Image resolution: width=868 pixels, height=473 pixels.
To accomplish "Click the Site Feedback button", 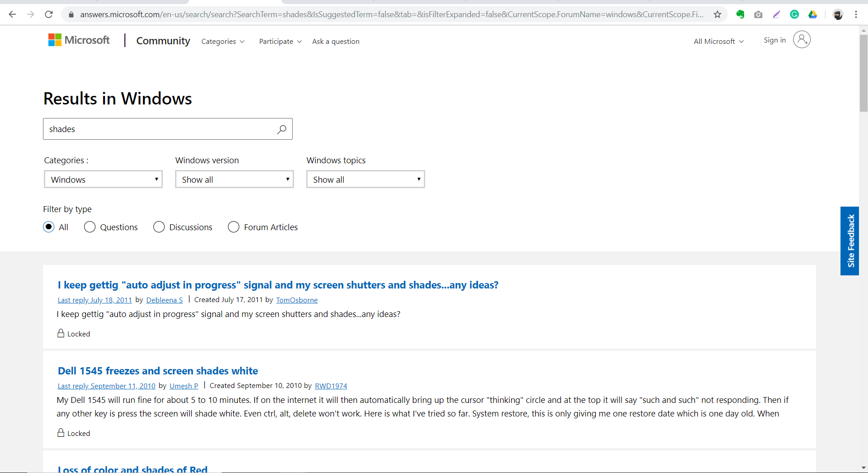I will click(849, 241).
